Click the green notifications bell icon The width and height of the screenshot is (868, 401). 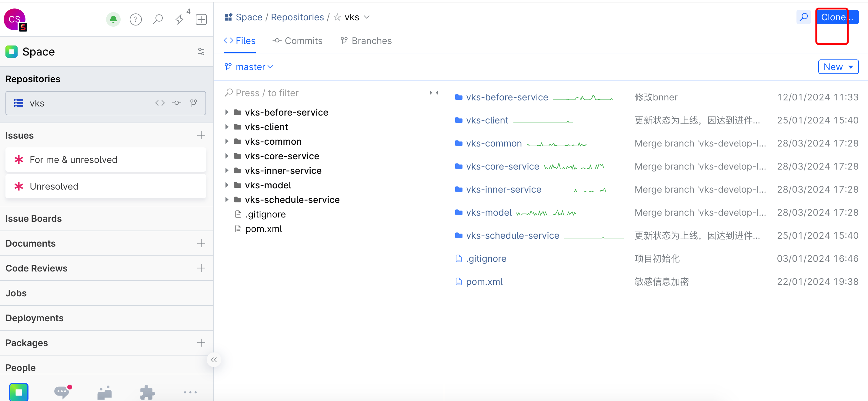point(113,19)
